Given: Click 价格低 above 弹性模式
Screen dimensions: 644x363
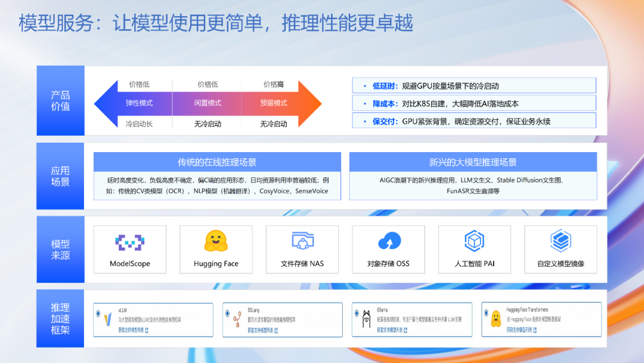Looking at the screenshot, I should tap(139, 85).
